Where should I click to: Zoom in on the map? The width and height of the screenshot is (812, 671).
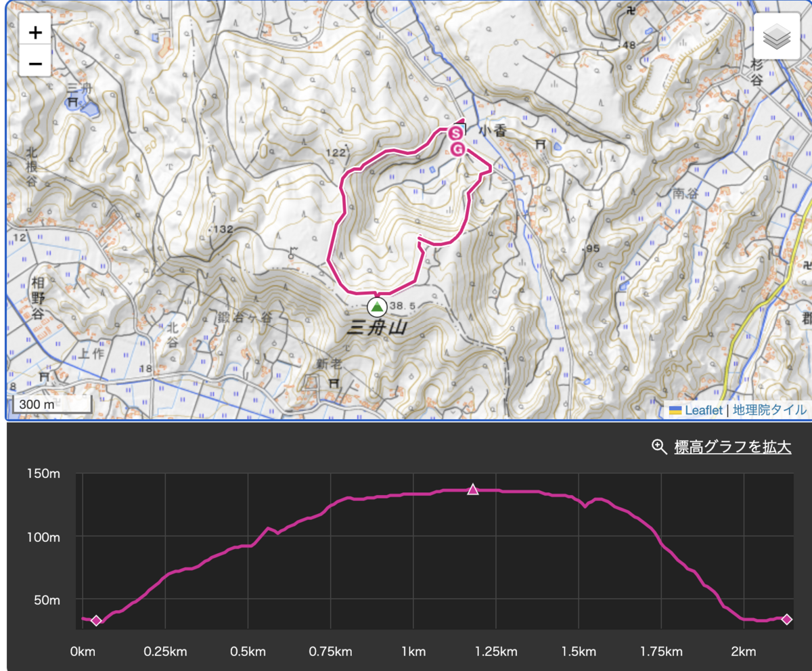click(x=35, y=33)
